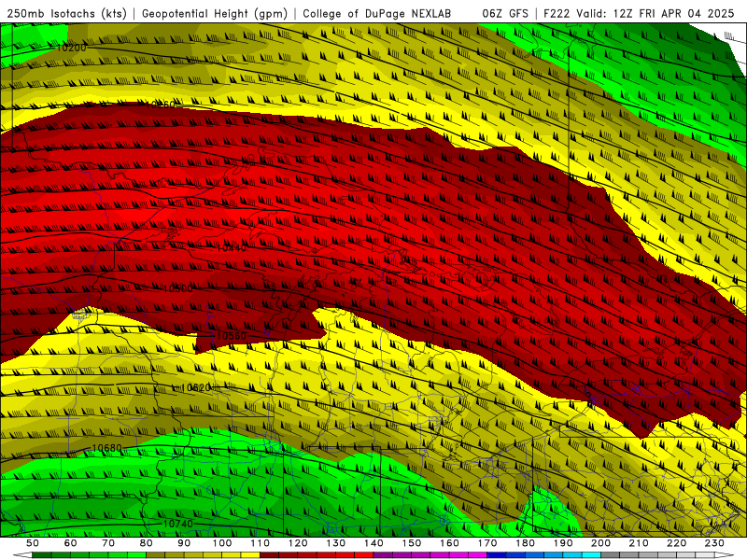Click the 10560 height contour label
The width and height of the screenshot is (747, 560).
pos(232,336)
